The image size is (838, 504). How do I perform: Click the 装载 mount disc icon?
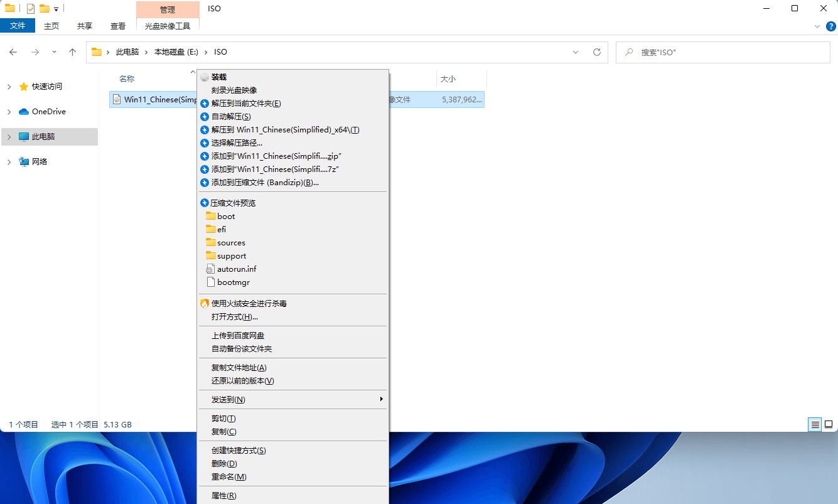coord(205,77)
